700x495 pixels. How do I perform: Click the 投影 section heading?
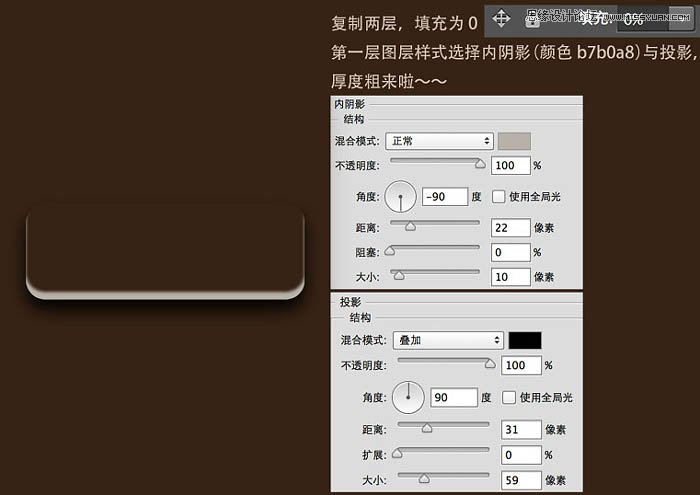350,302
